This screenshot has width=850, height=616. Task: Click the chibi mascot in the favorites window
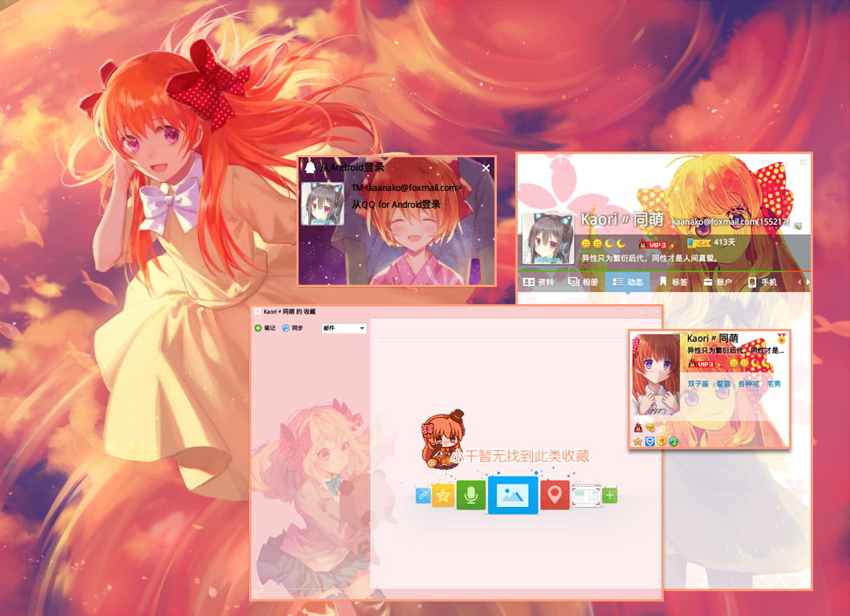[x=443, y=439]
